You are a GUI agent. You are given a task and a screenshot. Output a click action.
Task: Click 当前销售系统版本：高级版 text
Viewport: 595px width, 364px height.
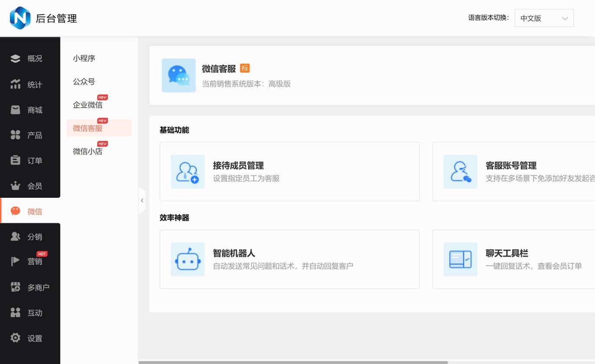pyautogui.click(x=246, y=84)
